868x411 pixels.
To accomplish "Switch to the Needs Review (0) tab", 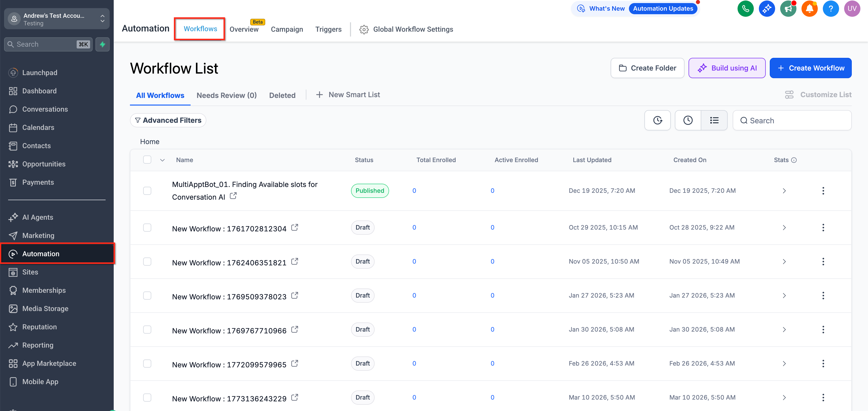I will tap(226, 95).
